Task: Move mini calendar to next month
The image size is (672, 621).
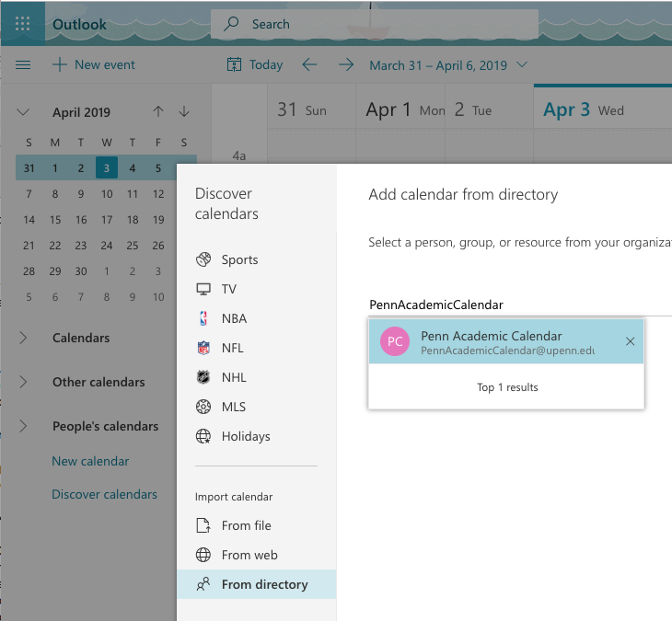Action: click(x=184, y=112)
